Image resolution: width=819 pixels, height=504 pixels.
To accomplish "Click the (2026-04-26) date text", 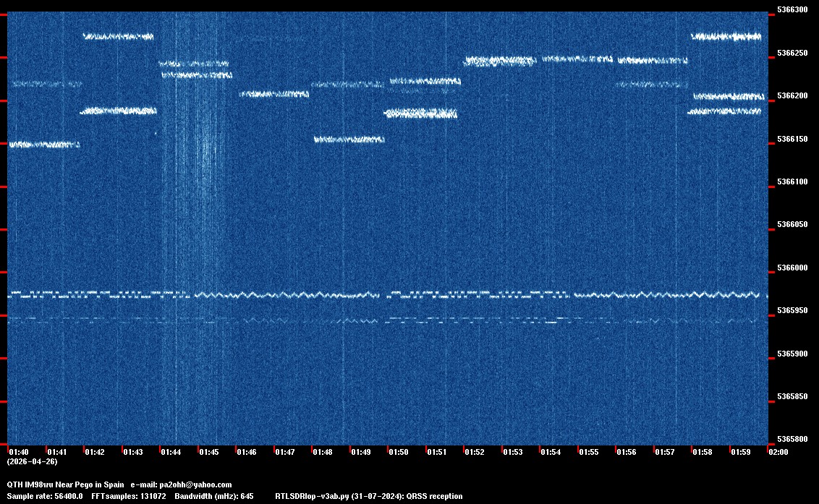I will 32,461.
